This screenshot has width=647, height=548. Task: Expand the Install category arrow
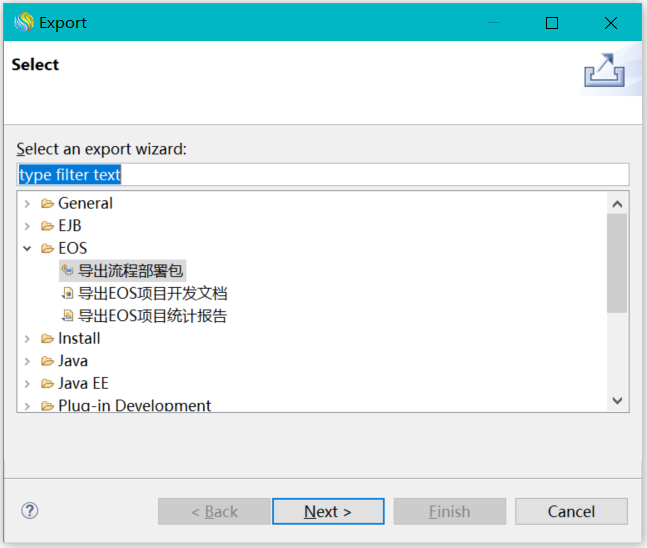27,339
